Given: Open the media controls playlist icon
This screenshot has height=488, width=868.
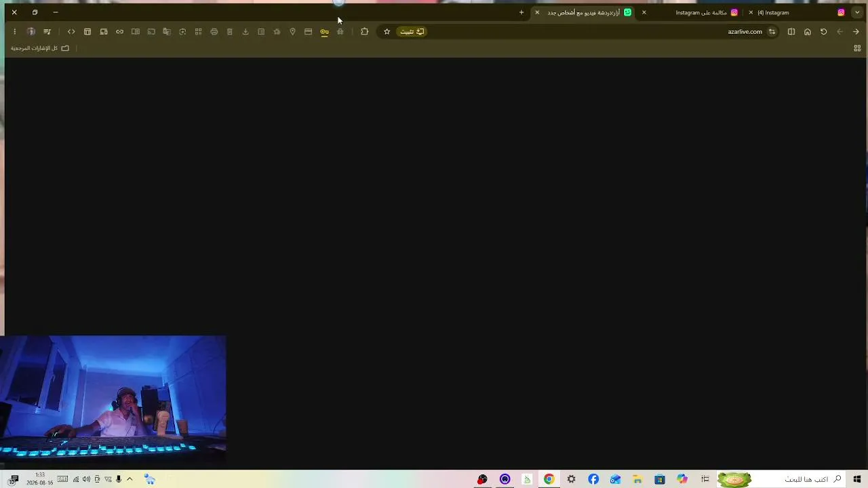Looking at the screenshot, I should click(47, 32).
